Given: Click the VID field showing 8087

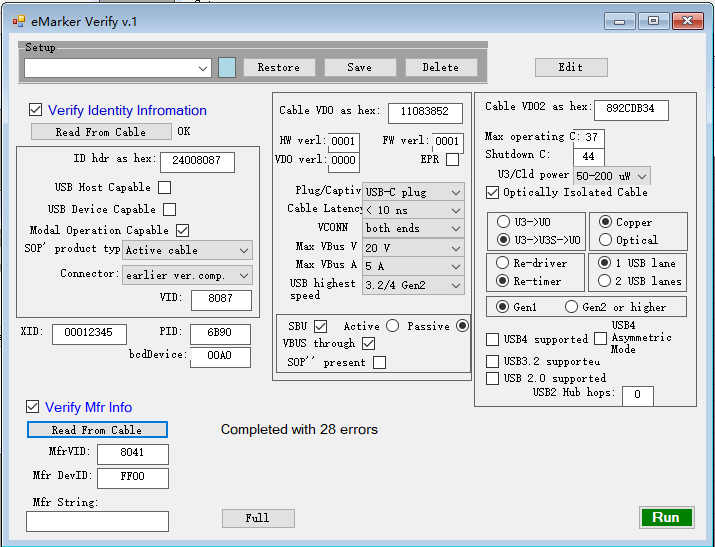Looking at the screenshot, I should coord(221,300).
